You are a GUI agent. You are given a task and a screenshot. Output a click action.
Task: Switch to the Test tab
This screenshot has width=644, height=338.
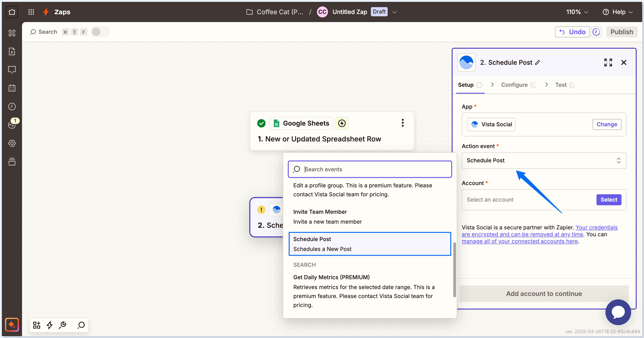[x=565, y=85]
